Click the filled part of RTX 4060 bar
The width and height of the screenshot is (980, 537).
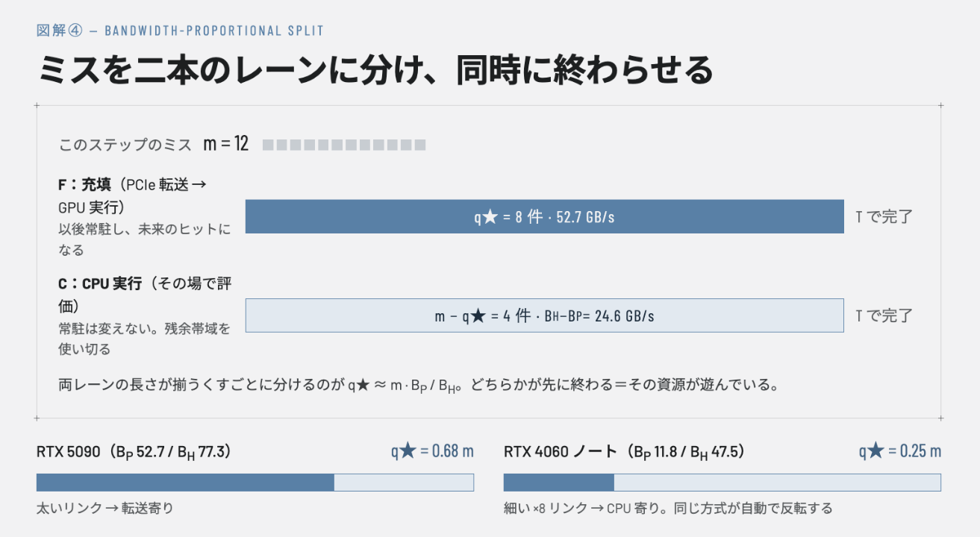[559, 483]
